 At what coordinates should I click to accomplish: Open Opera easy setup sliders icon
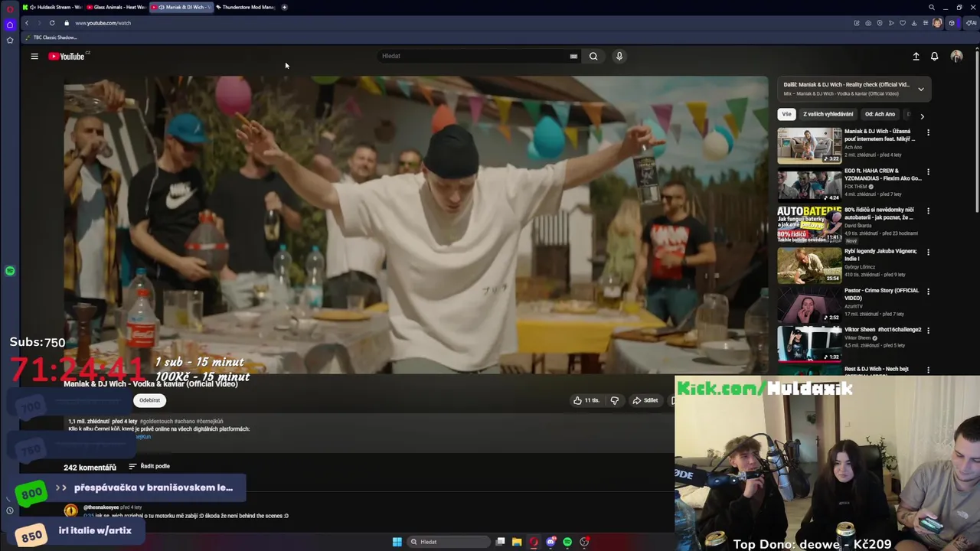pos(926,23)
